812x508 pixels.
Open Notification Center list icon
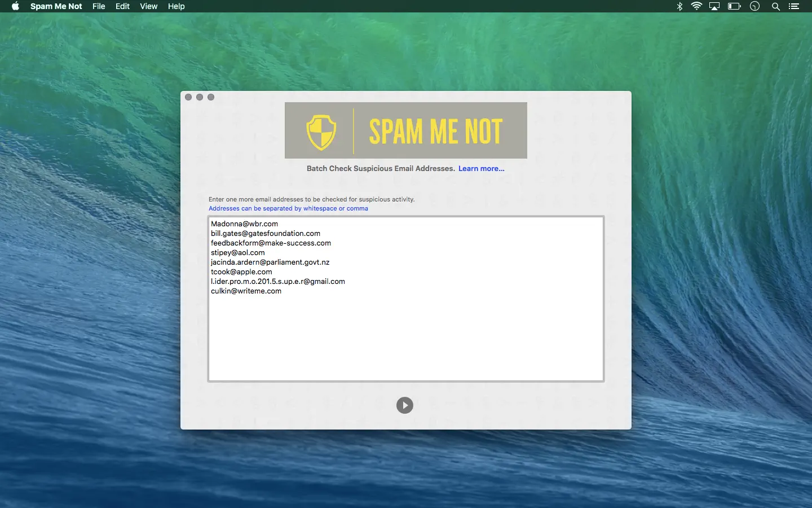[x=794, y=6]
